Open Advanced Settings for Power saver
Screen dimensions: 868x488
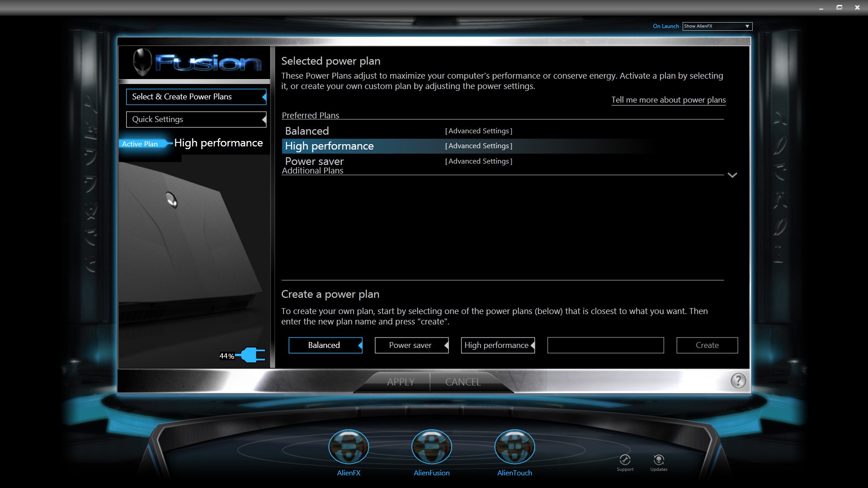pyautogui.click(x=478, y=161)
